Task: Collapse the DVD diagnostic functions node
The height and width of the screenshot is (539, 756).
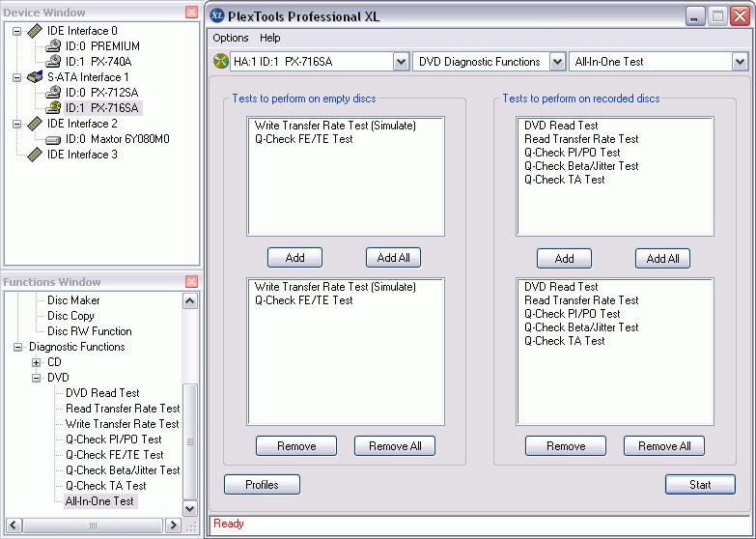Action: [x=36, y=378]
